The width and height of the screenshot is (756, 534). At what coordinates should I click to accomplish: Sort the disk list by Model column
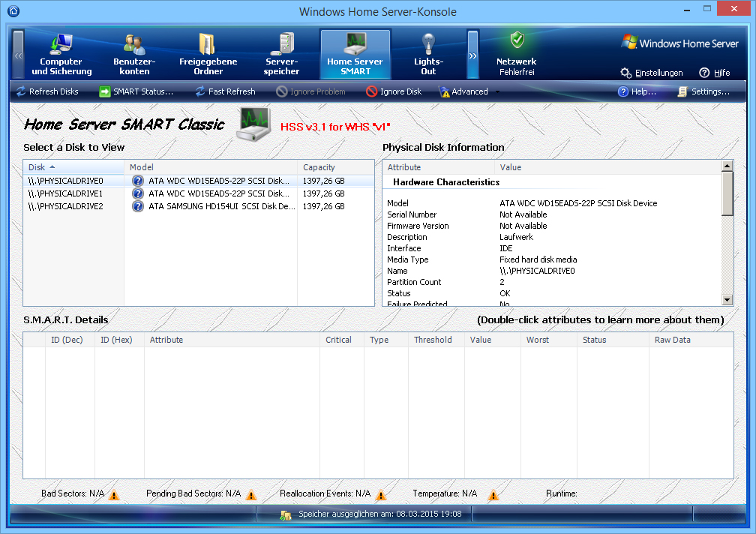pos(211,167)
